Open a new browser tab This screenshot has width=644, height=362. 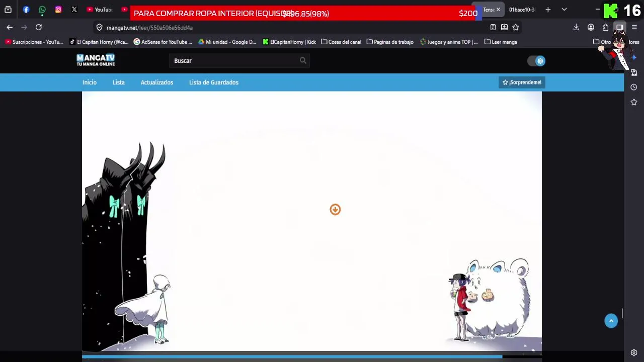(x=548, y=10)
